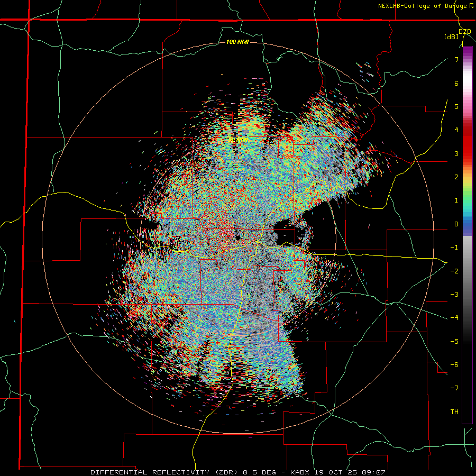Image resolution: width=476 pixels, height=476 pixels.
Task: Click the "KABX" radar station identifier
Action: click(300, 472)
